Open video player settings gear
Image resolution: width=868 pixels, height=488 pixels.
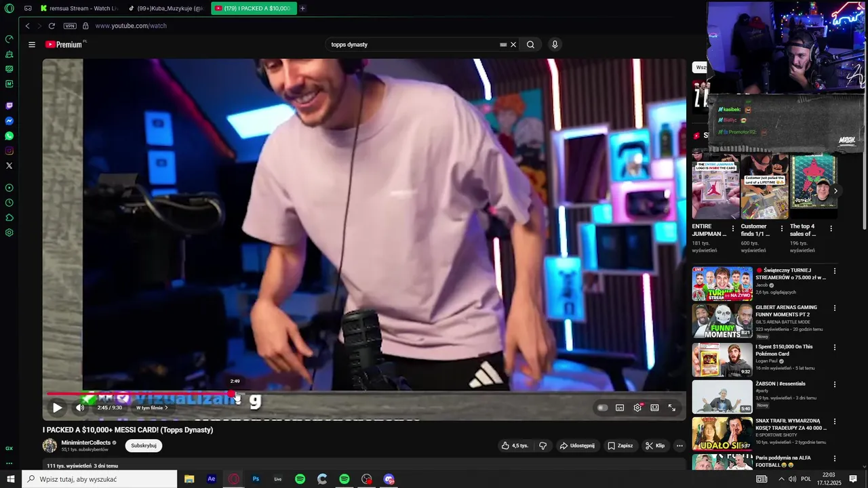click(x=637, y=407)
